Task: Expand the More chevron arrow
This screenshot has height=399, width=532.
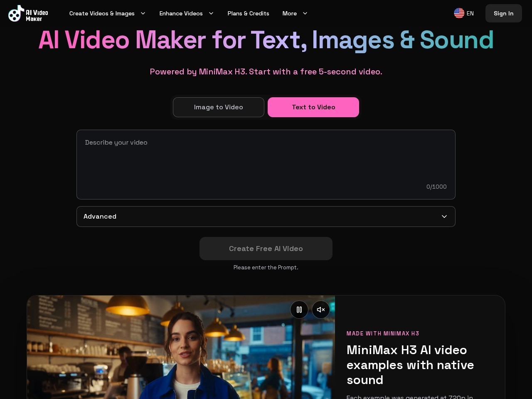Action: (x=305, y=13)
